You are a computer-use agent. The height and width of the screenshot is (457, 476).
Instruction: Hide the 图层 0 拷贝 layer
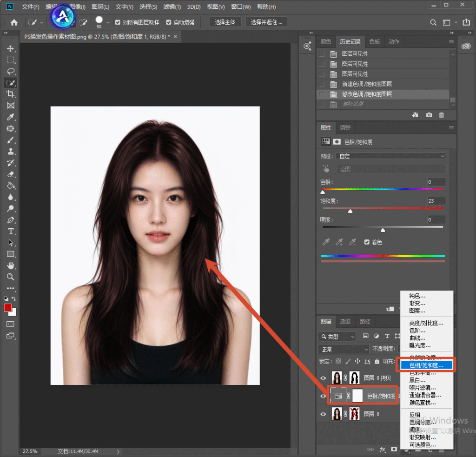coord(324,378)
